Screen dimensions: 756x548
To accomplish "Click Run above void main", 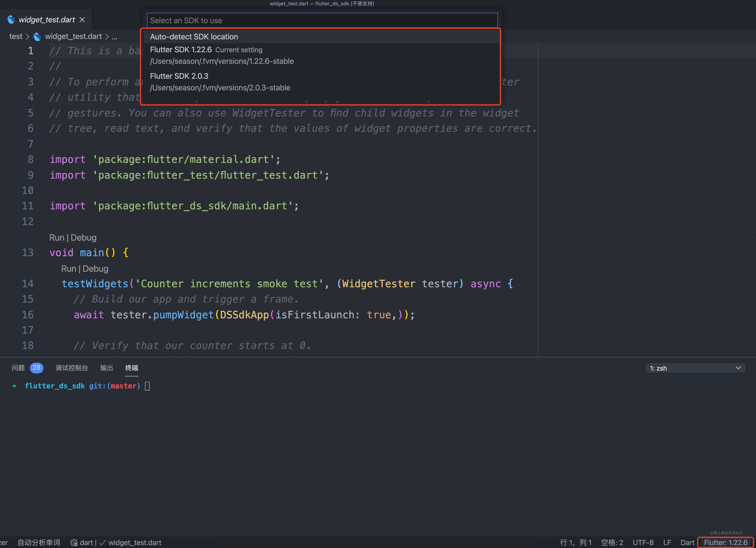I will click(57, 238).
